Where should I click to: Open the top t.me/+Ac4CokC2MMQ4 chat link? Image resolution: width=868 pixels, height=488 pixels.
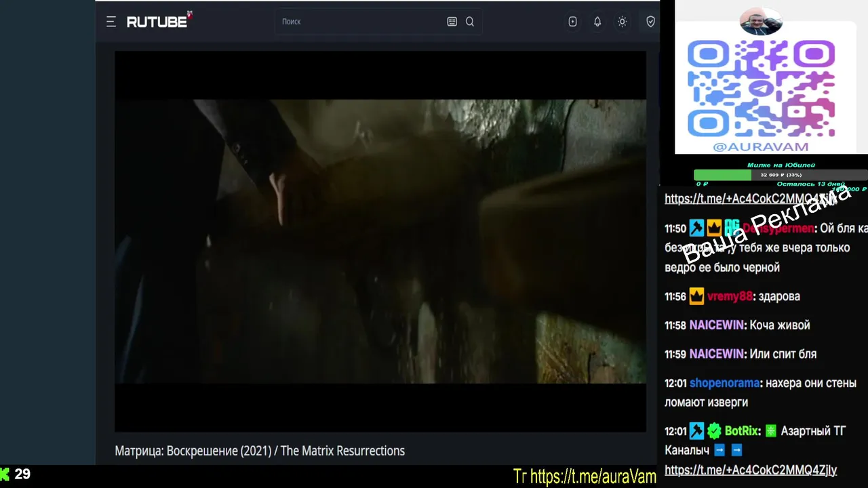coord(751,199)
